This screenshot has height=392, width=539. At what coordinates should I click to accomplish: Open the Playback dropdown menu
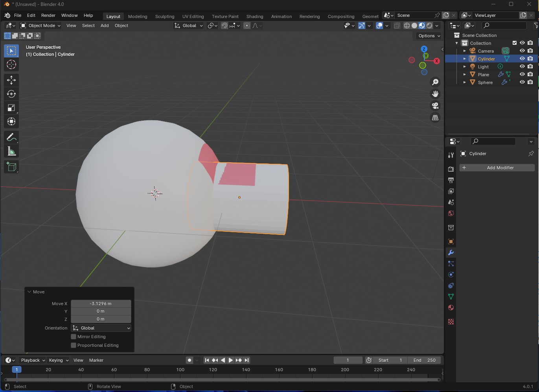(x=33, y=360)
